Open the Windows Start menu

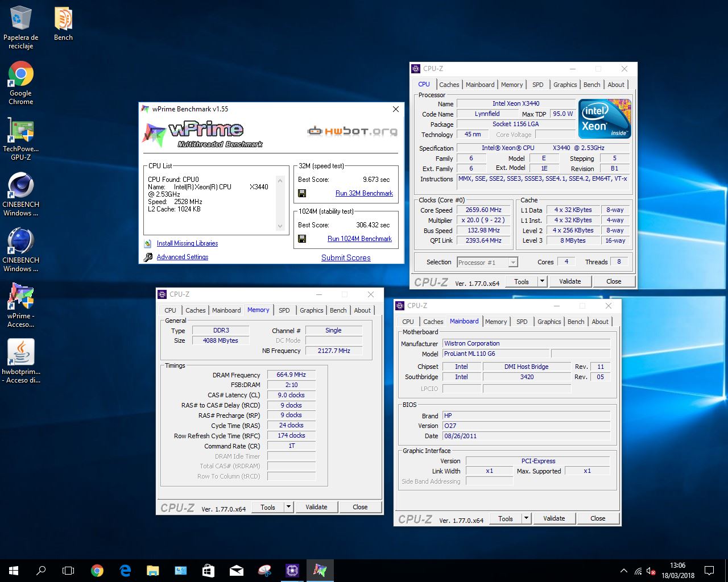(x=14, y=571)
